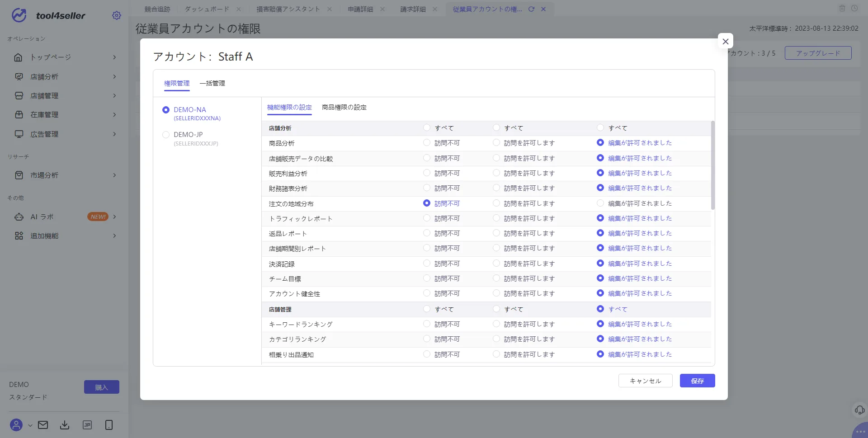Open the user profile avatar icon

[16, 425]
